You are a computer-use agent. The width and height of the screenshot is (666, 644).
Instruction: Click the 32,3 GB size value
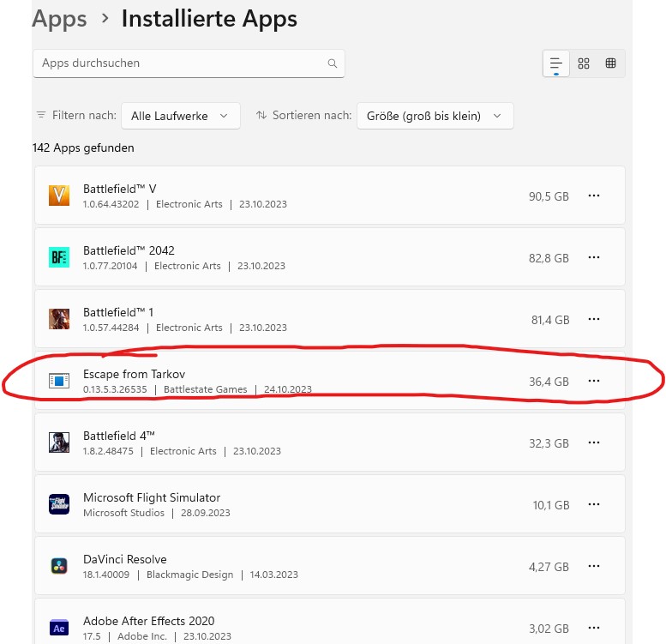point(549,443)
